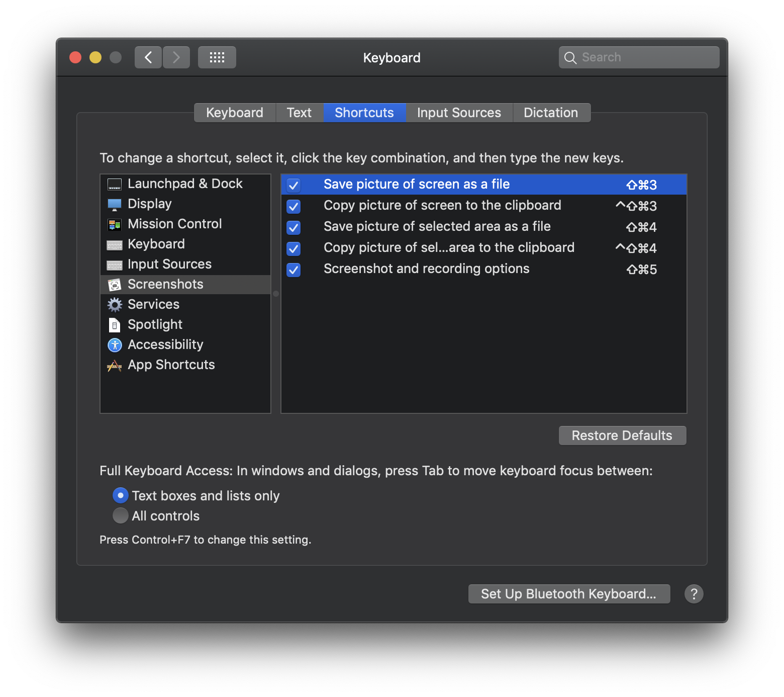Click the ⇧⌘5 key combination

click(x=641, y=270)
